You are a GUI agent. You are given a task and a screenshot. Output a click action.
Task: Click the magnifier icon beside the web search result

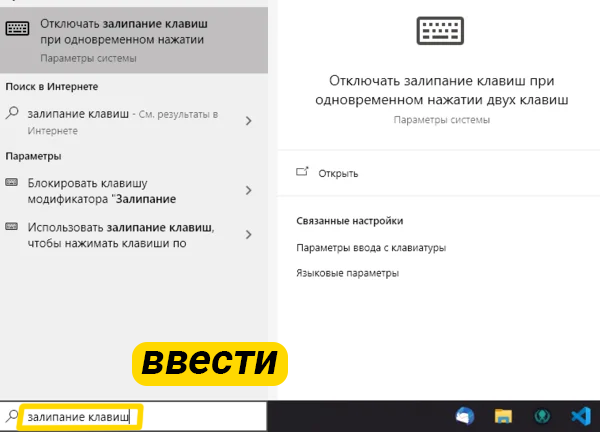12,113
